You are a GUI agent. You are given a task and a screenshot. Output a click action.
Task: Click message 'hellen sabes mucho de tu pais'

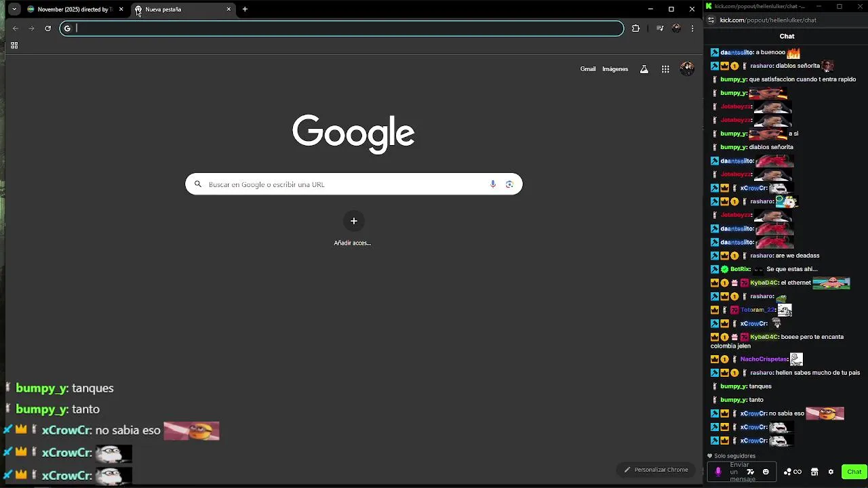(818, 373)
